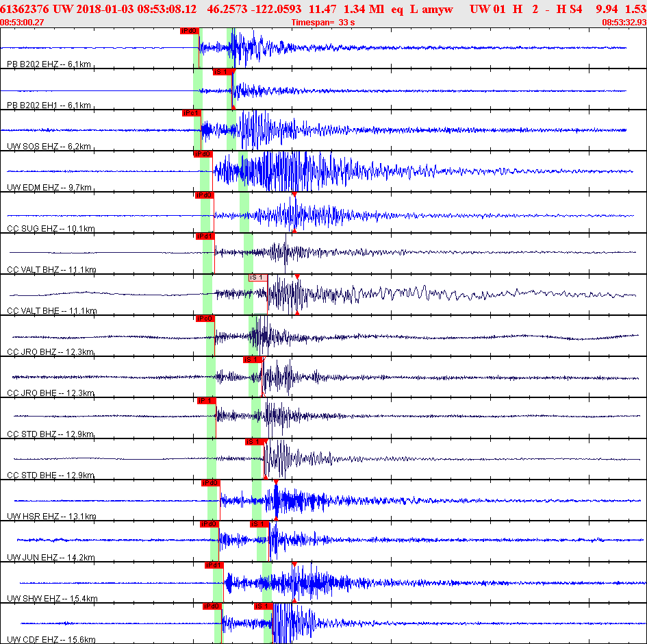This screenshot has height=644, width=647.
Task: Click red amplitude triangle atop CC SUG EHZ trace
Action: (x=294, y=195)
